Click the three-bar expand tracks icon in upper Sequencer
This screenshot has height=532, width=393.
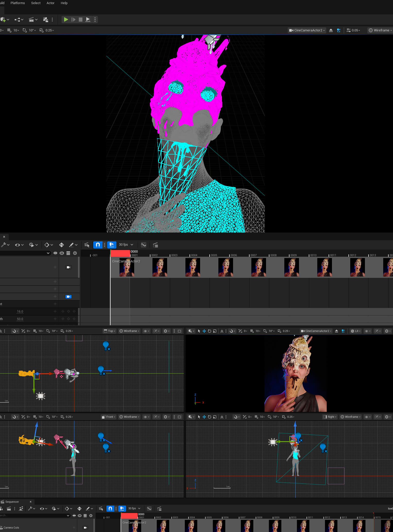click(x=68, y=253)
